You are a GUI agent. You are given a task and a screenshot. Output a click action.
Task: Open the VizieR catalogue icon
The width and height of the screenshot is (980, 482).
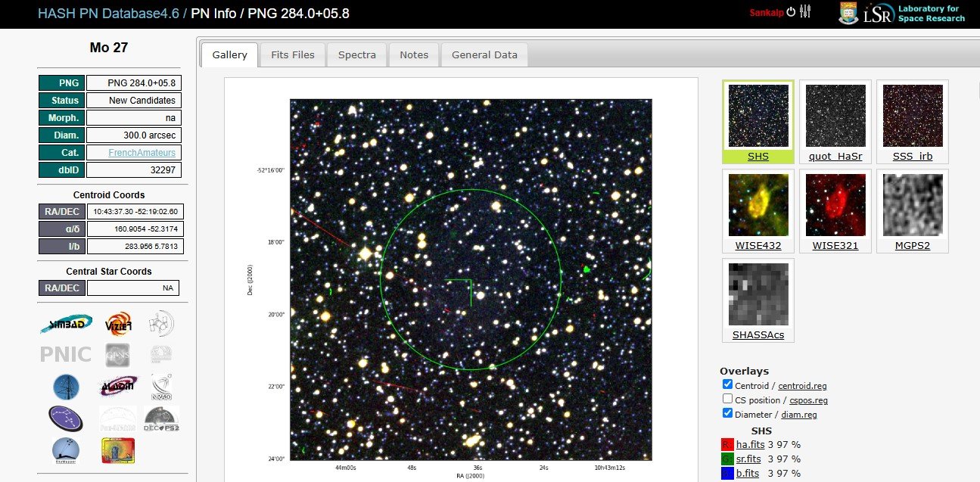click(x=119, y=324)
